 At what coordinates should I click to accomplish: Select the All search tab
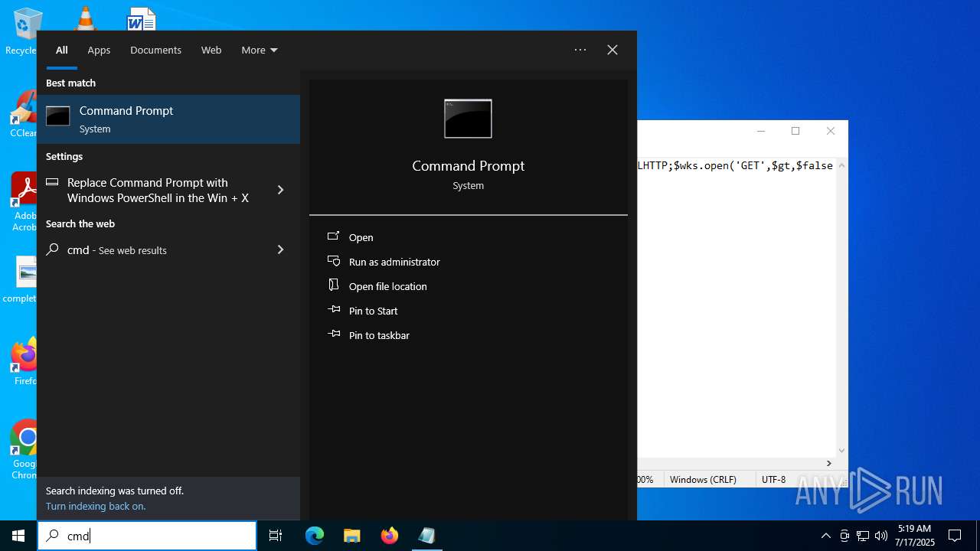tap(62, 50)
